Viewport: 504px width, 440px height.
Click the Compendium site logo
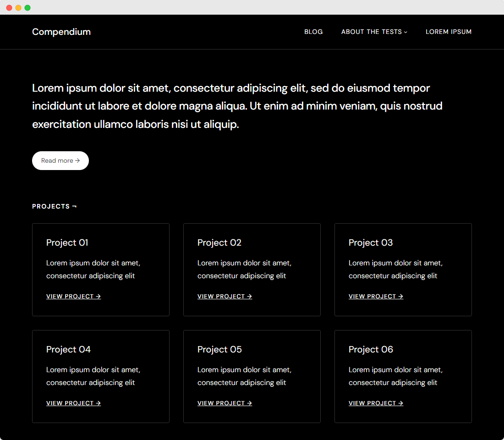pos(61,32)
